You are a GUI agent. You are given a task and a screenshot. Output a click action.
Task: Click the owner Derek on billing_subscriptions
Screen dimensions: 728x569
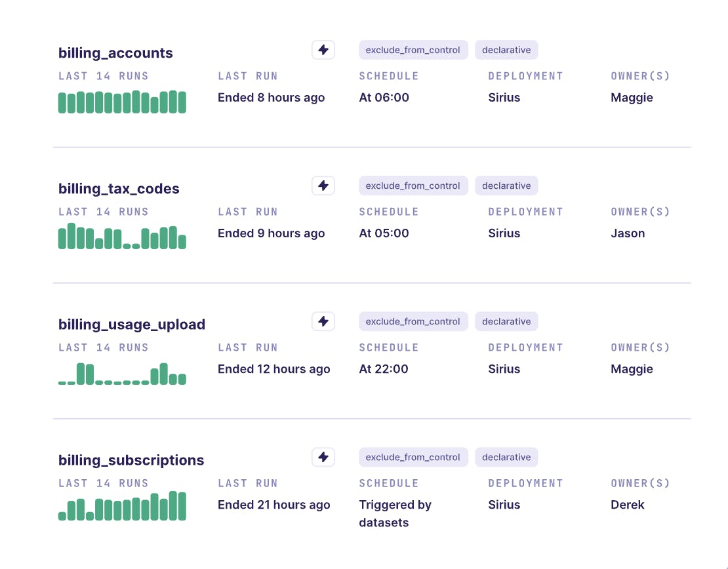(x=627, y=505)
